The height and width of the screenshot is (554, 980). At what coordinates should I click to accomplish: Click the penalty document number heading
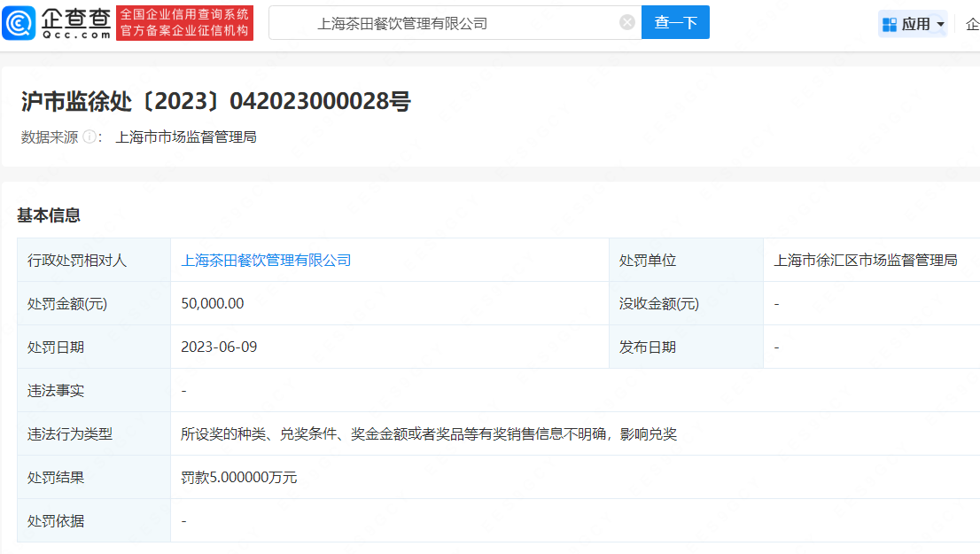click(x=215, y=102)
